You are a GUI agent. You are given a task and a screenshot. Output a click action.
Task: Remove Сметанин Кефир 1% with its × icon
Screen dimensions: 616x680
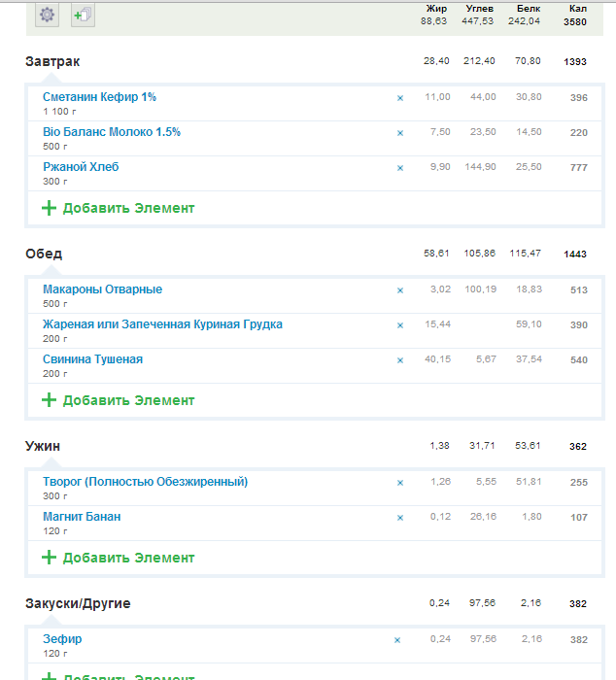pyautogui.click(x=399, y=98)
